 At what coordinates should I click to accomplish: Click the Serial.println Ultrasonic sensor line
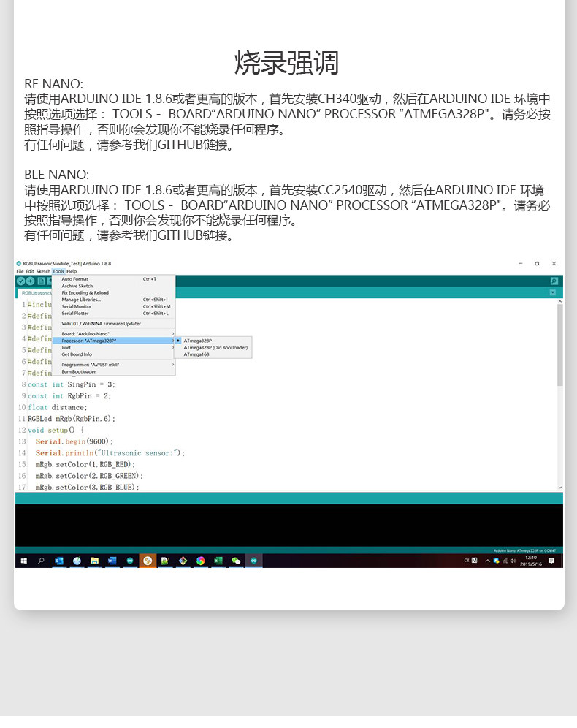click(x=110, y=453)
